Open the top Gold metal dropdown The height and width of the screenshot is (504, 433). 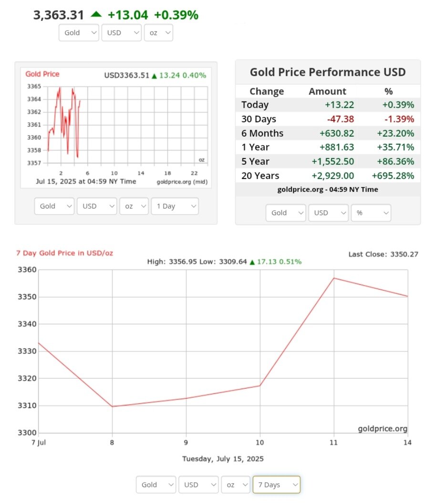point(79,33)
